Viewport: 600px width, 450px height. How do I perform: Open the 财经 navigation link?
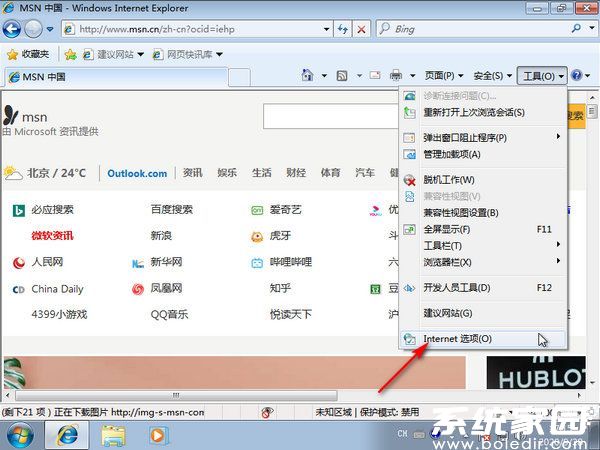point(296,173)
